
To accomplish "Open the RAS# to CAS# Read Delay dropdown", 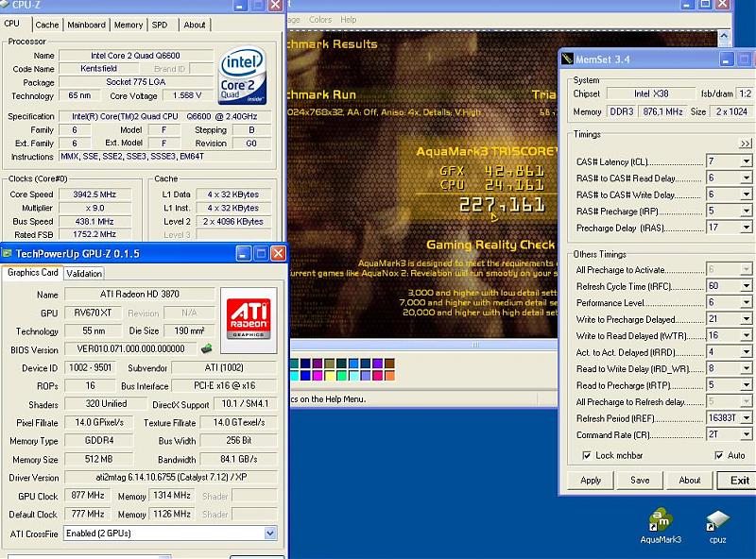I will coord(746,178).
